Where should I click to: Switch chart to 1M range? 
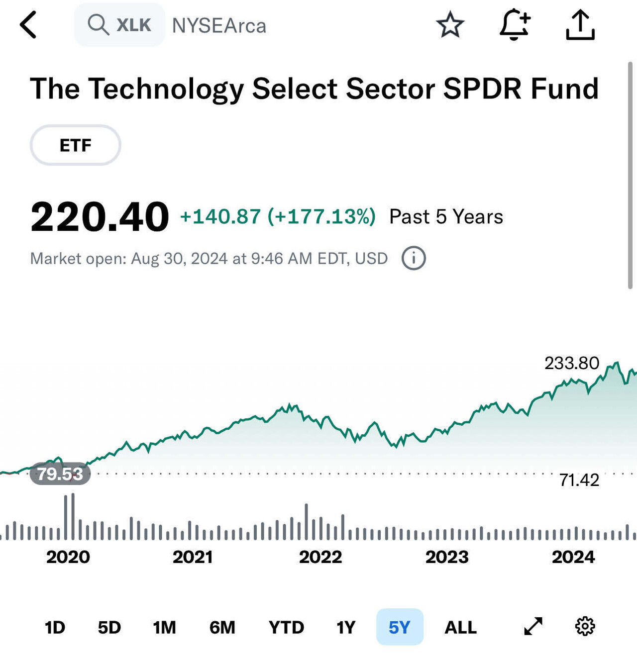(x=164, y=627)
